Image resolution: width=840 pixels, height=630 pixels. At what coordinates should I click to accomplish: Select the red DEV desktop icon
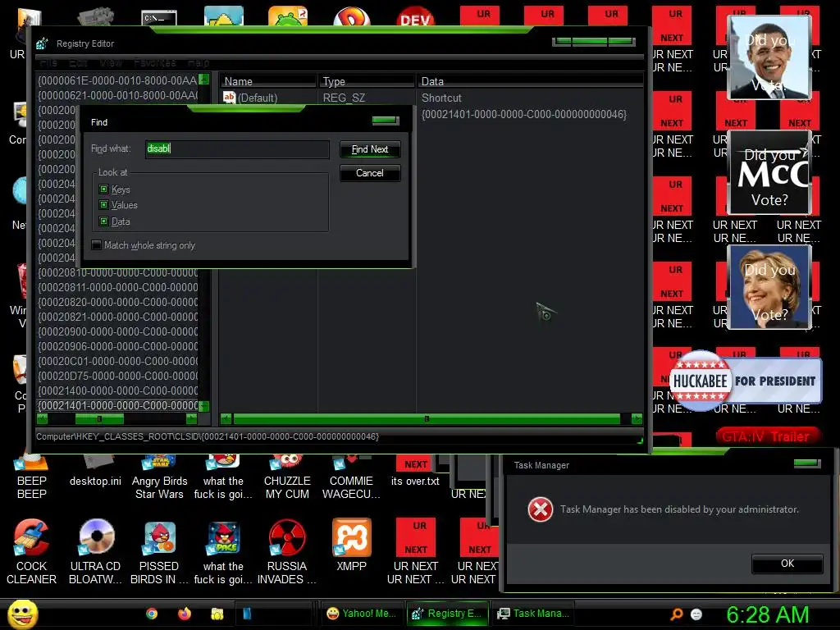416,17
